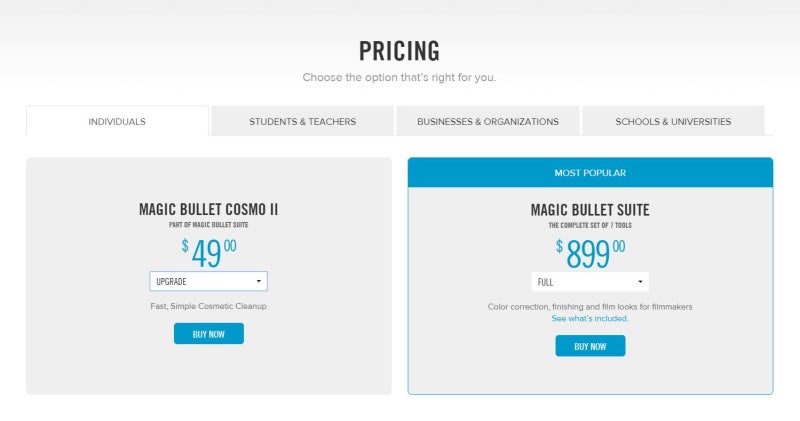Click the Color correction description text
This screenshot has width=800, height=421.
[590, 307]
